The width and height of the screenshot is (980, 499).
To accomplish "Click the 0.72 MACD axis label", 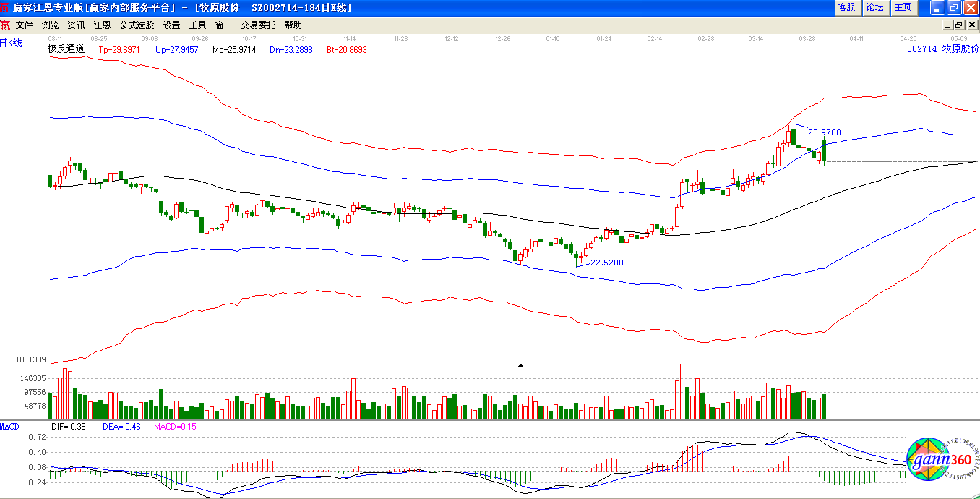I will [x=38, y=438].
